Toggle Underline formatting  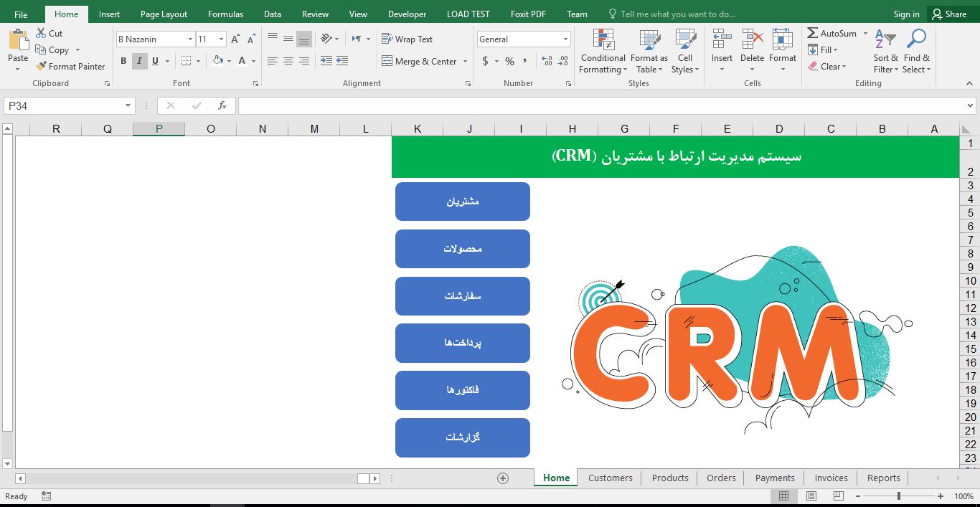[x=155, y=61]
